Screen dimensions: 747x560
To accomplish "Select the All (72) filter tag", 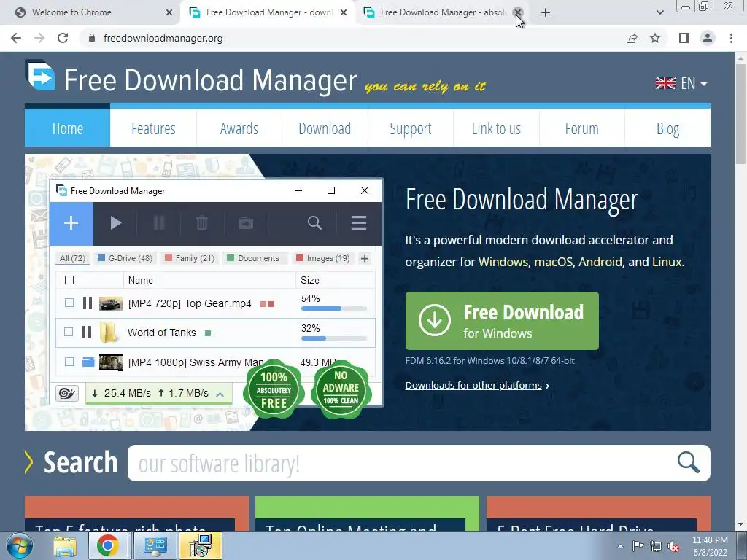I will (x=72, y=258).
